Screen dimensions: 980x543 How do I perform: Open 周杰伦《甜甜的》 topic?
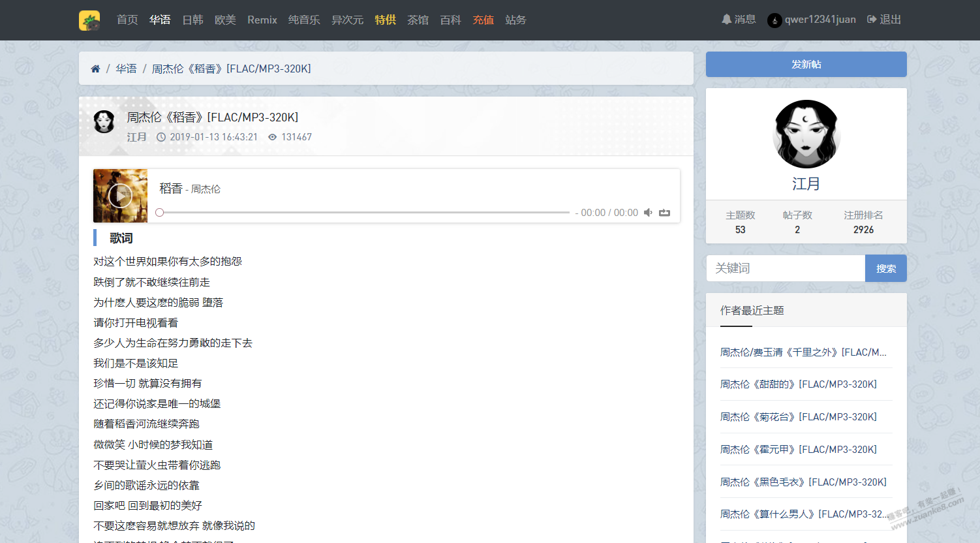click(x=799, y=384)
